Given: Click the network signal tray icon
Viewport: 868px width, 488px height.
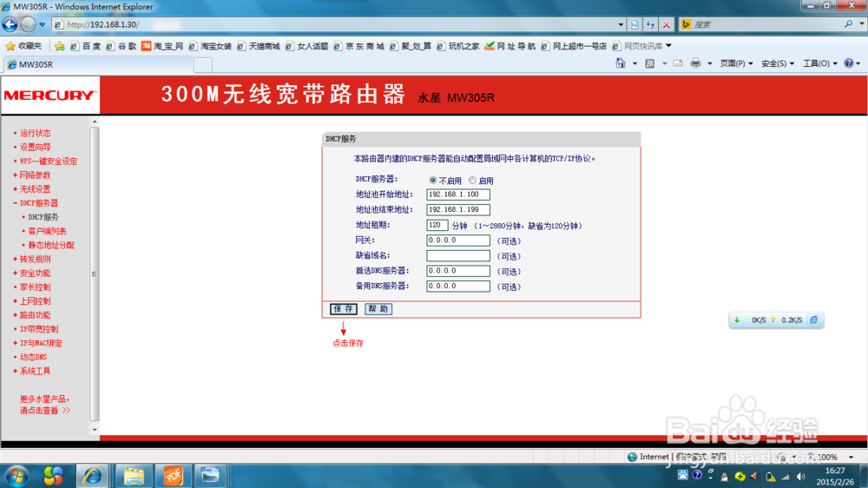Looking at the screenshot, I should click(x=786, y=477).
